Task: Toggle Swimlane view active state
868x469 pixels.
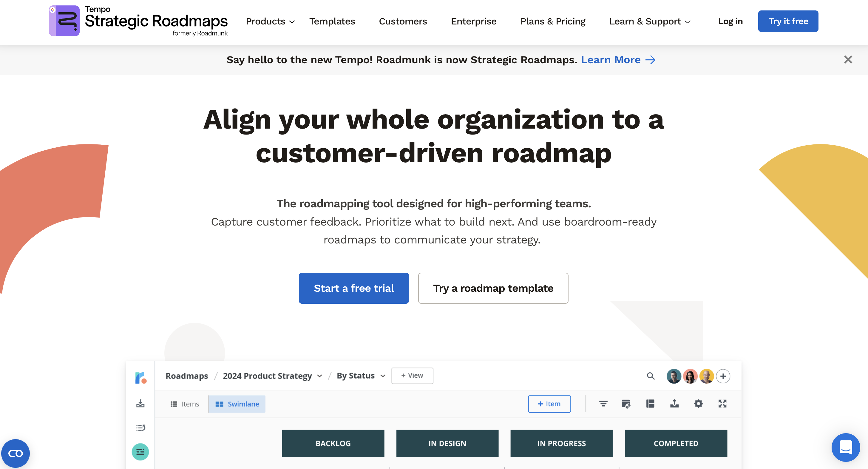Action: tap(237, 404)
